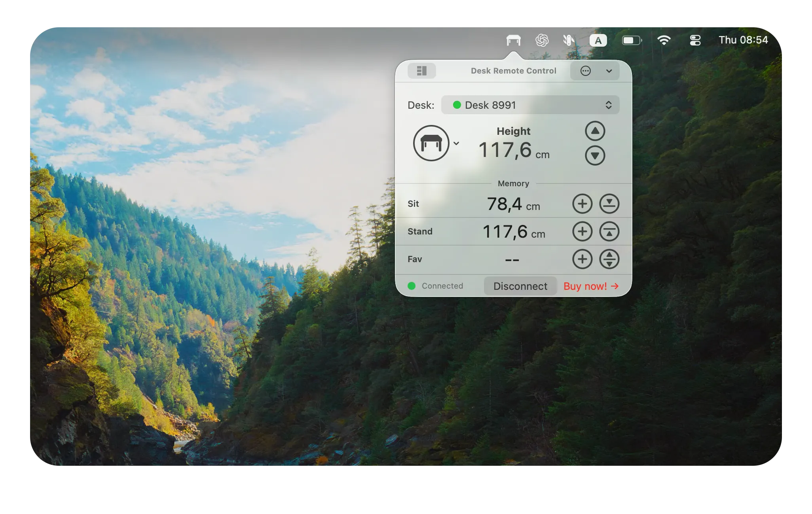
Task: Expand the chevron next to the ellipsis
Action: (x=609, y=71)
